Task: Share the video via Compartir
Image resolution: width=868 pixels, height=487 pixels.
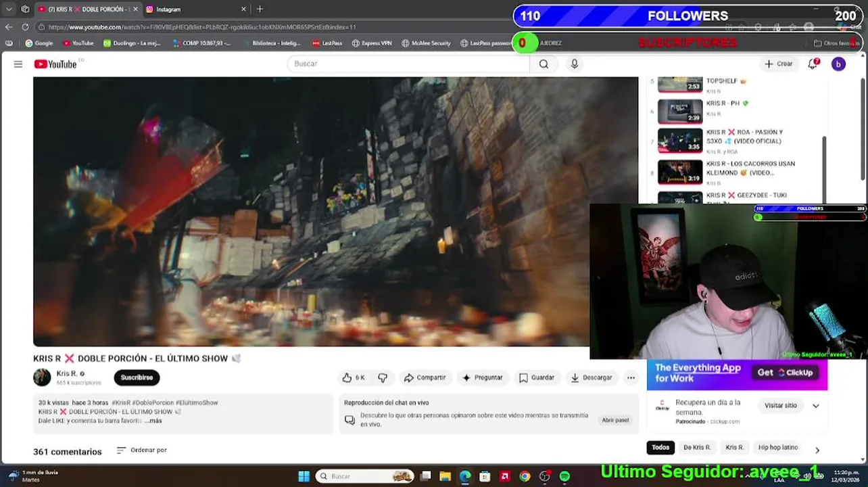Action: [x=425, y=377]
